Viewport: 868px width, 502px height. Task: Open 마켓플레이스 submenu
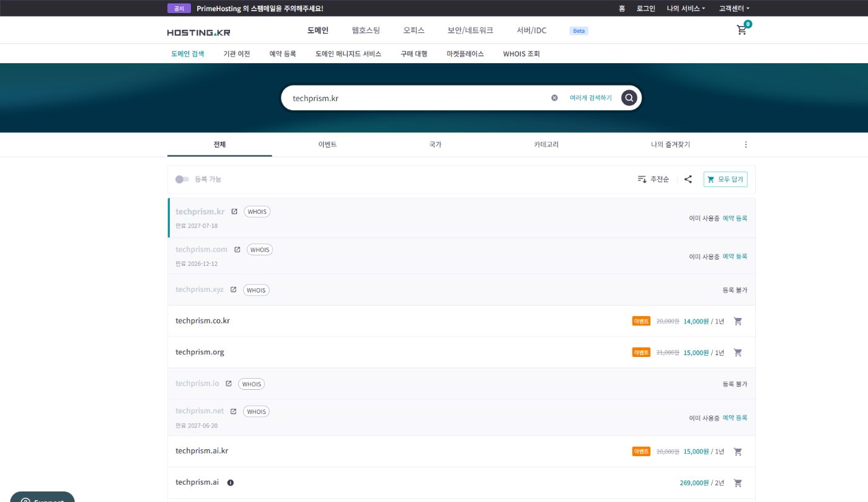point(465,54)
